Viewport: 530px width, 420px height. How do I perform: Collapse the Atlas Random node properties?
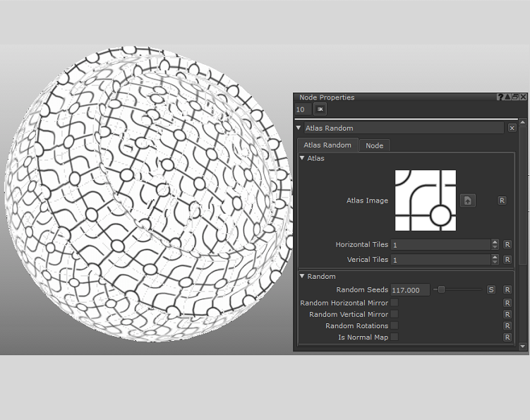[x=299, y=128]
